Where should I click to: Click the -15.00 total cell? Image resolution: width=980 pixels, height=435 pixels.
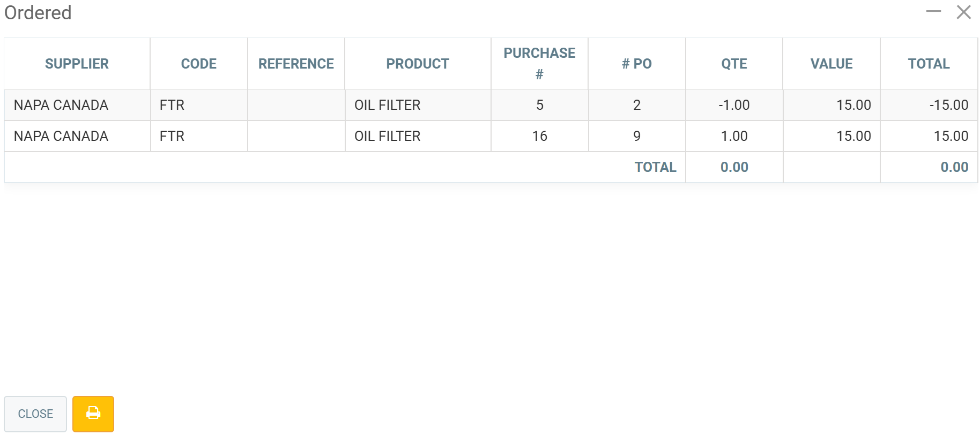click(948, 105)
